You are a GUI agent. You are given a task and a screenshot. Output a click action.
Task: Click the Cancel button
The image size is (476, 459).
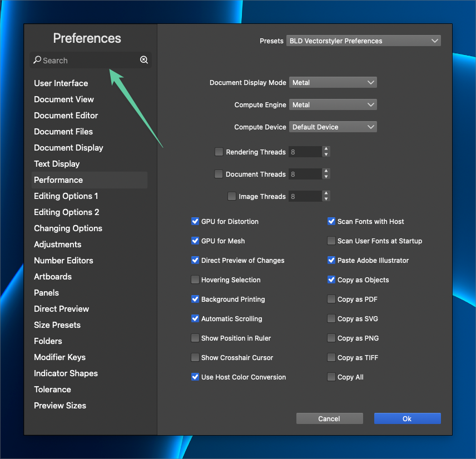pyautogui.click(x=329, y=418)
